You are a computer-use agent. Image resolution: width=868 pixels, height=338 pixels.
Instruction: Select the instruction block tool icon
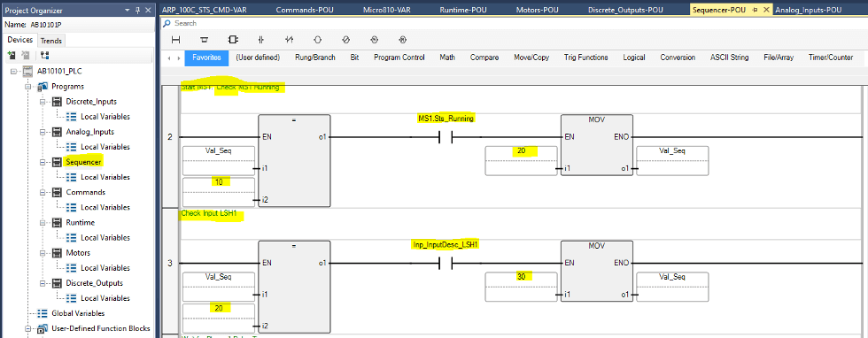tap(232, 40)
